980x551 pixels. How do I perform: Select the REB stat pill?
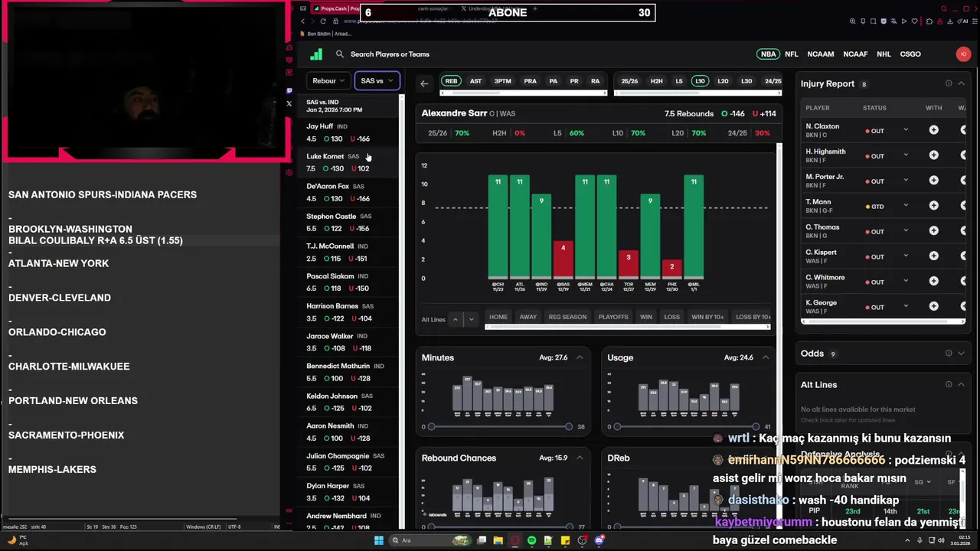point(451,81)
